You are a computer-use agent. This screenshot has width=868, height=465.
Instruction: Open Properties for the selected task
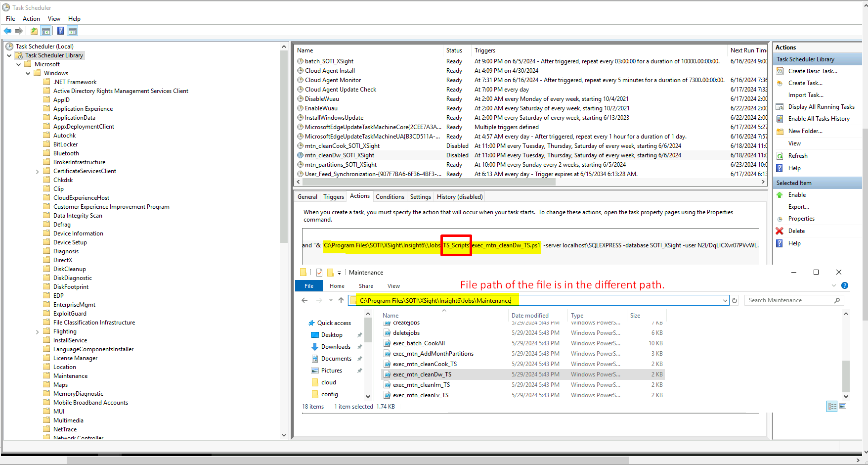(801, 218)
